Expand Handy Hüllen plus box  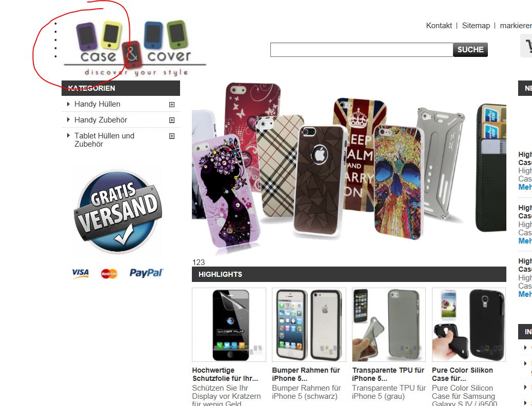pos(172,105)
